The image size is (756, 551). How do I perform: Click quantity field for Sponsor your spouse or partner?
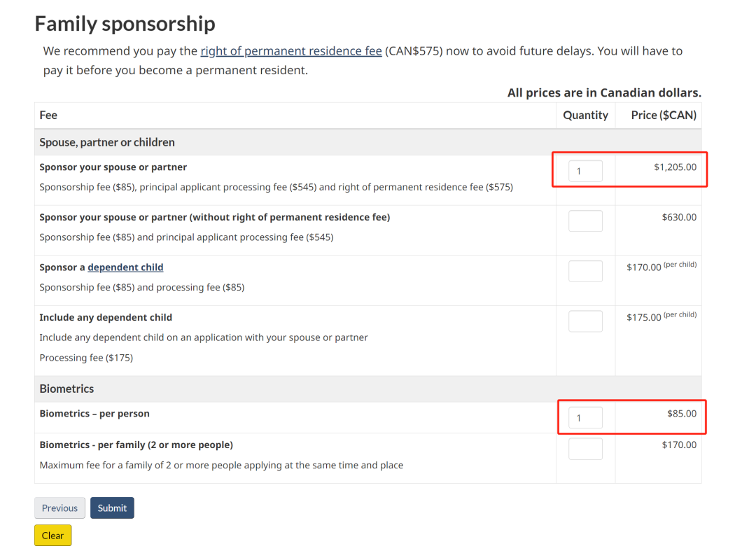[x=585, y=171]
